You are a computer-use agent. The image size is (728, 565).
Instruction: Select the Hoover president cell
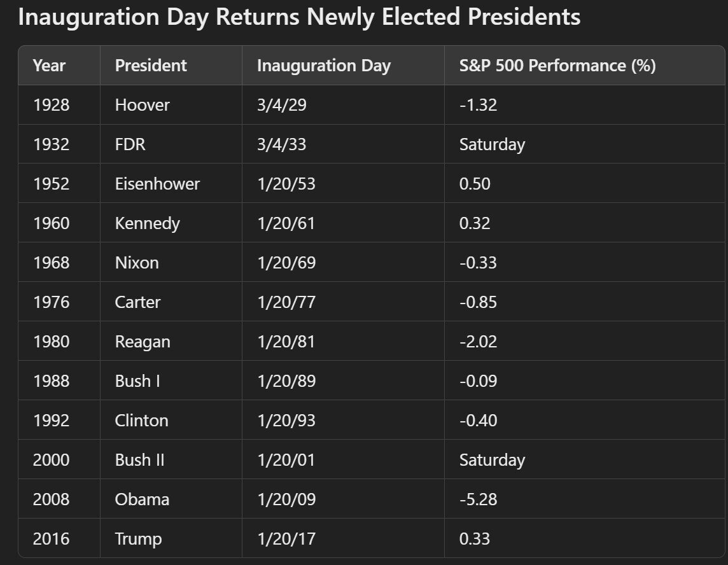tap(142, 105)
